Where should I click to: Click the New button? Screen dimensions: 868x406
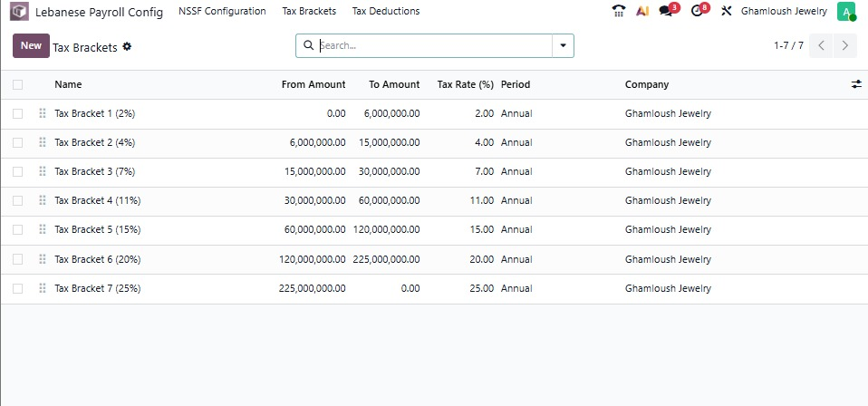tap(31, 45)
